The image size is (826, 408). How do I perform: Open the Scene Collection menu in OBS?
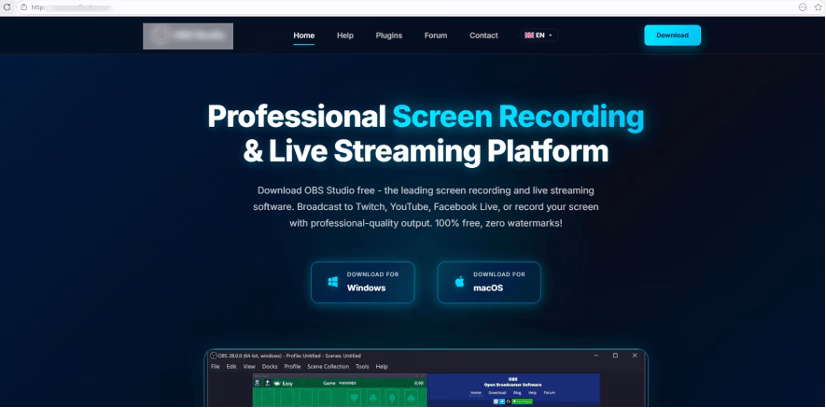point(328,366)
